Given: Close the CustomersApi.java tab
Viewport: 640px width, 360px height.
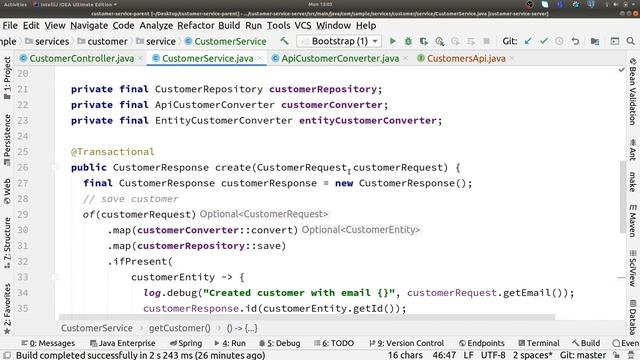Looking at the screenshot, I should (x=511, y=59).
